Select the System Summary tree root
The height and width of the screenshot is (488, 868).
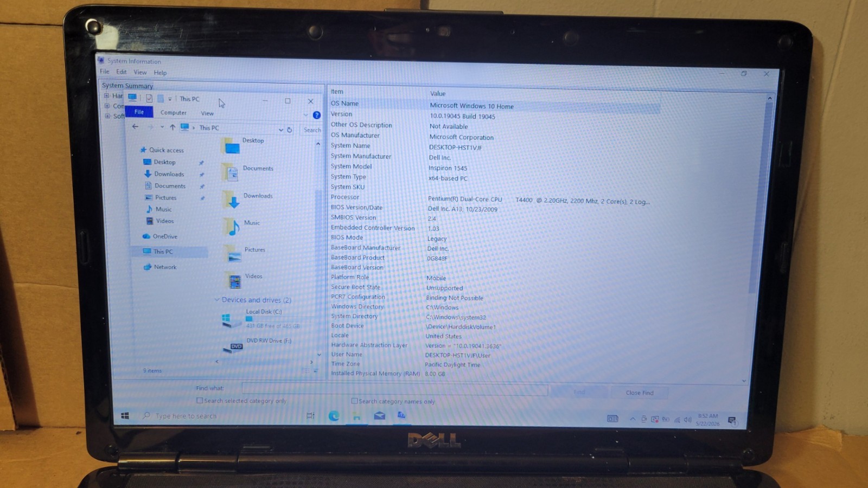pyautogui.click(x=127, y=86)
